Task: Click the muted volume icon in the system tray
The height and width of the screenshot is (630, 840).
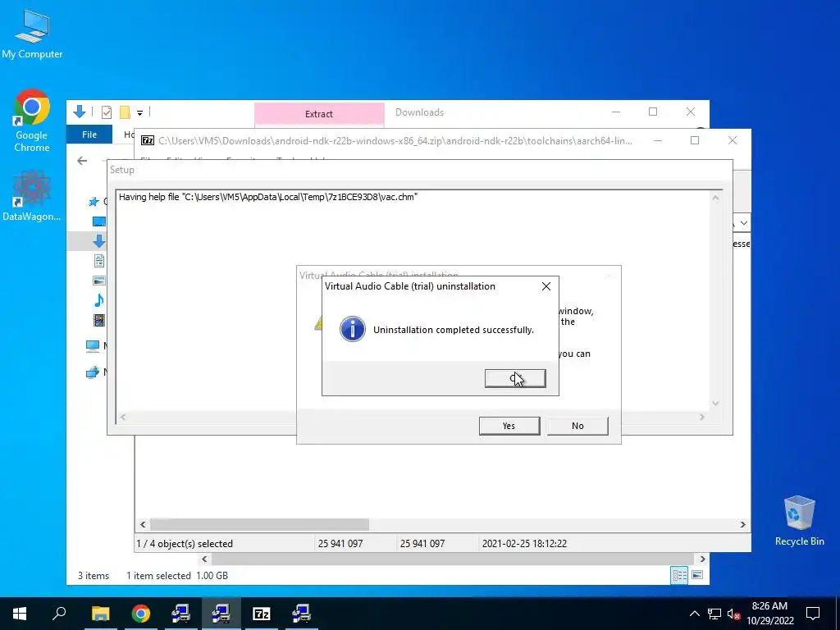Action: (733, 614)
